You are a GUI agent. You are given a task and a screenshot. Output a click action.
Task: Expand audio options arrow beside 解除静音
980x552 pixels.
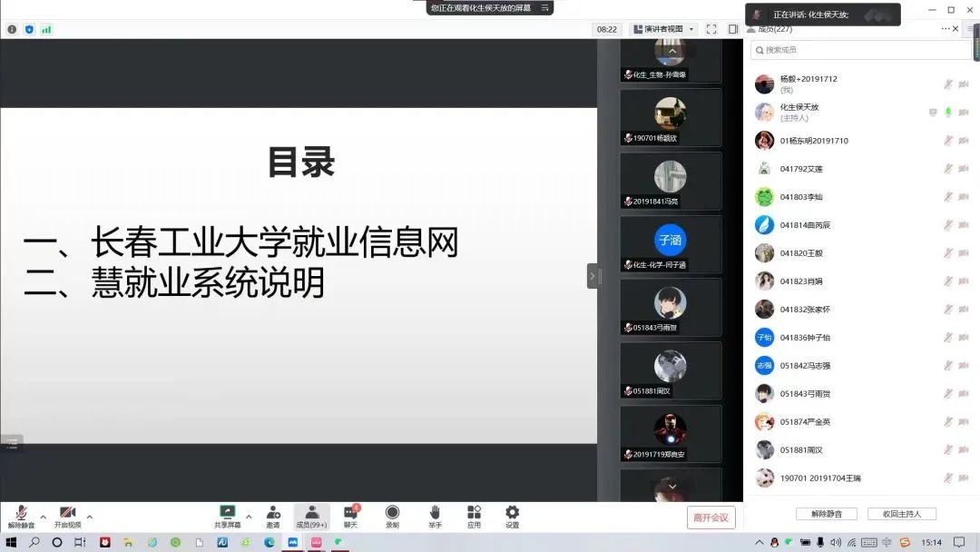[x=43, y=517]
